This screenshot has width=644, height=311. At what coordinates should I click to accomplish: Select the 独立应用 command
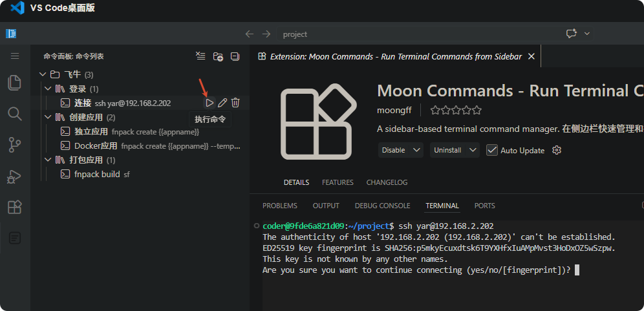pos(140,131)
